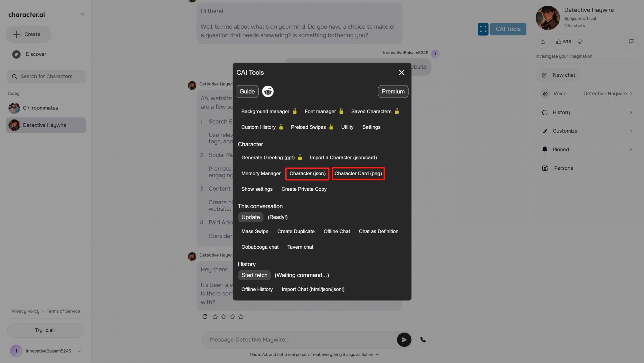Click lock icon beside Background manager
644x363 pixels.
tap(294, 111)
